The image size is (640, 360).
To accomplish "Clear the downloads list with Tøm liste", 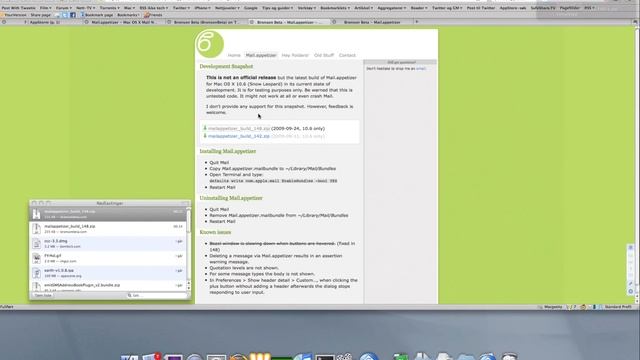I will click(43, 295).
